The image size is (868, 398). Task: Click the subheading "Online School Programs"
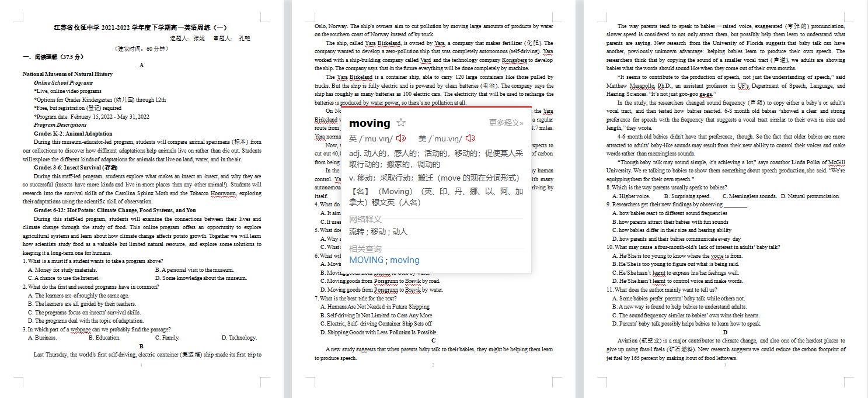64,83
